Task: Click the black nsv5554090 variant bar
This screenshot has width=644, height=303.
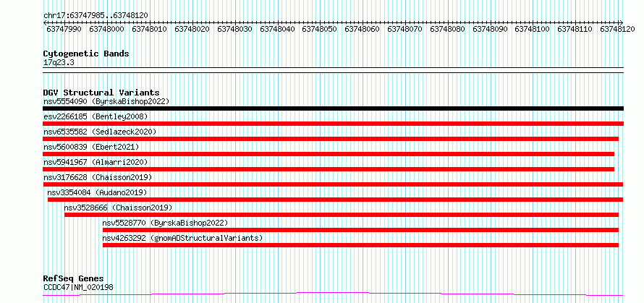Action: click(x=333, y=108)
